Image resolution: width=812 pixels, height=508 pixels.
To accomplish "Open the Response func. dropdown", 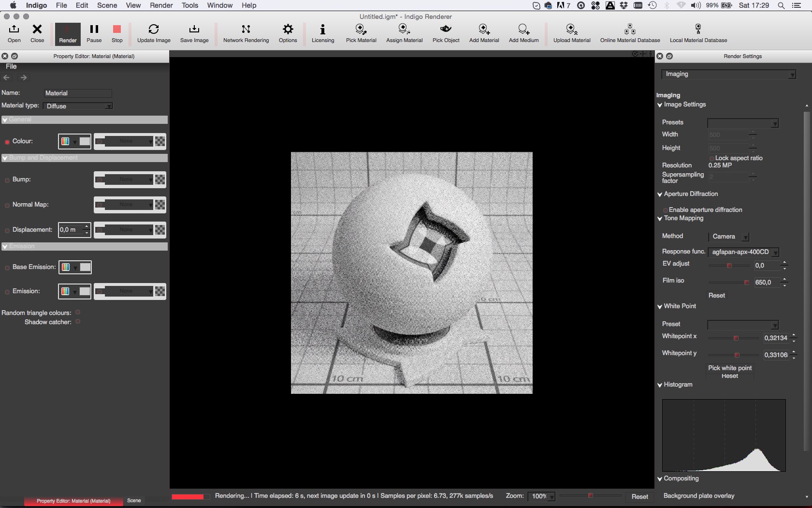I will pos(743,252).
